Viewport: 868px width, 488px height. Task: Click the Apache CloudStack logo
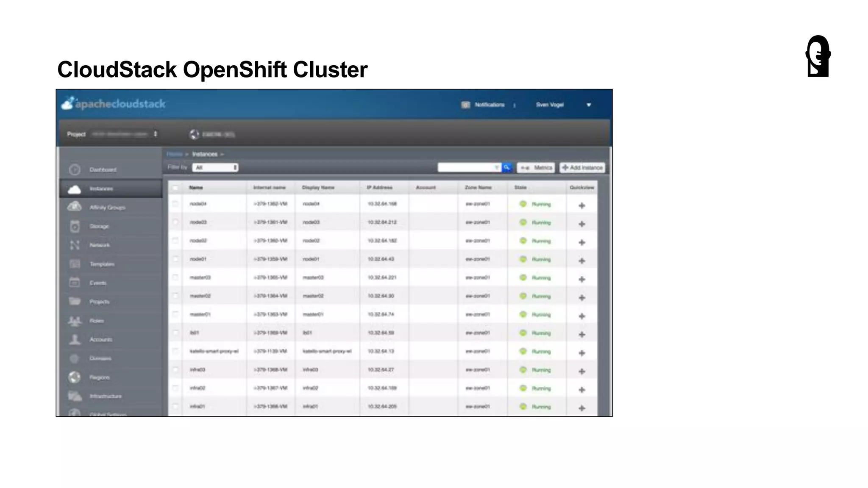coord(114,104)
